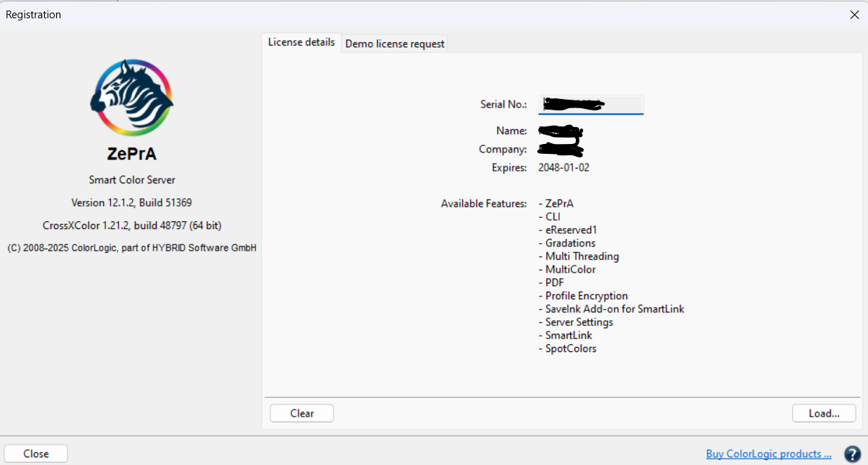
Task: Click the Server Settings feature entry
Action: coord(576,322)
